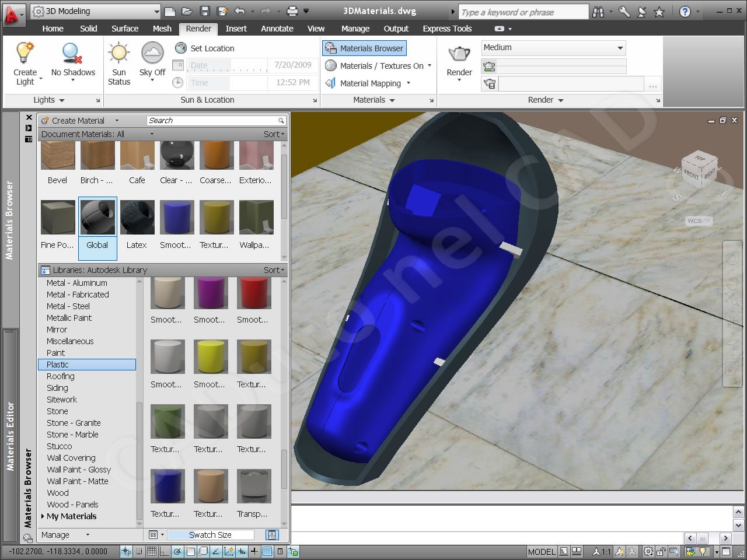Click the Create Material icon in Materials Browser
Screen dimensions: 747x560
46,120
